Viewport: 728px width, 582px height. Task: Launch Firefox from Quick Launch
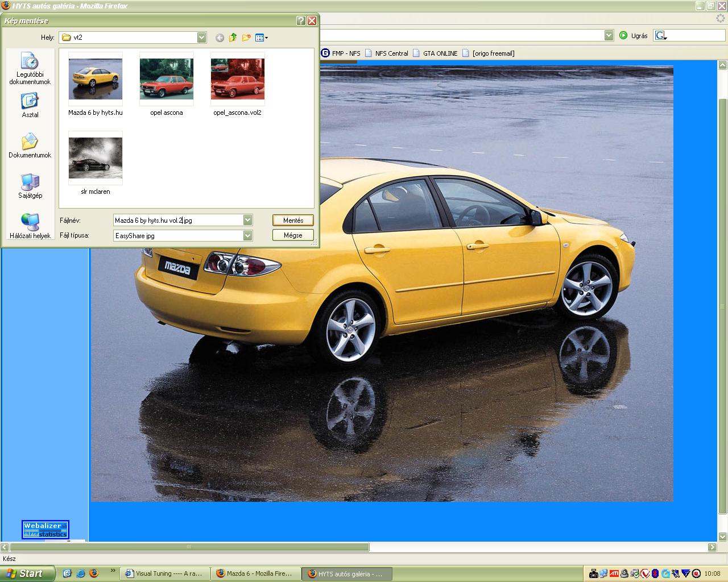94,573
